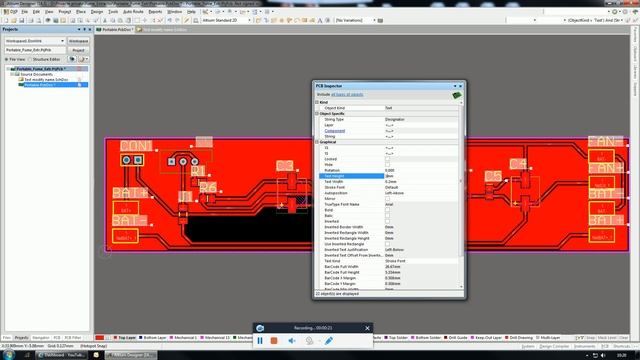Screen dimensions: 640x360
Task: Click Windows Start orb
Action: click(9, 355)
